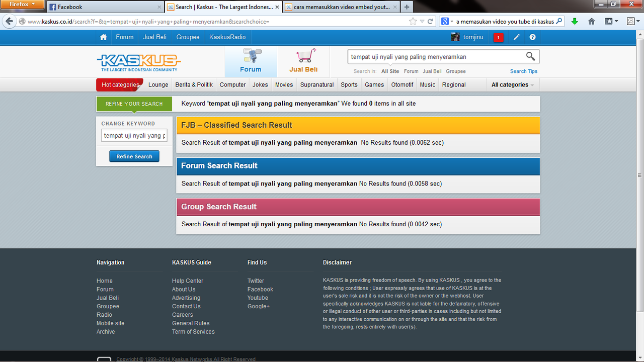This screenshot has width=644, height=362.
Task: Open the Google search engine selector
Action: [447, 22]
